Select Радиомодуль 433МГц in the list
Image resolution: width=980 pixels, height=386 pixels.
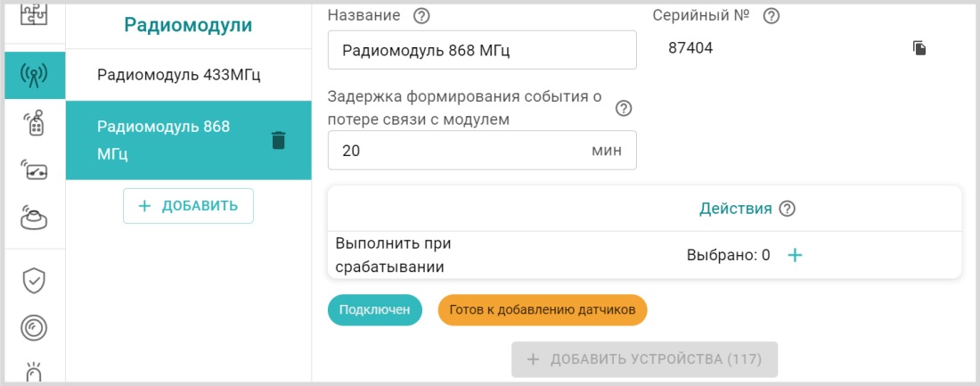pos(179,74)
